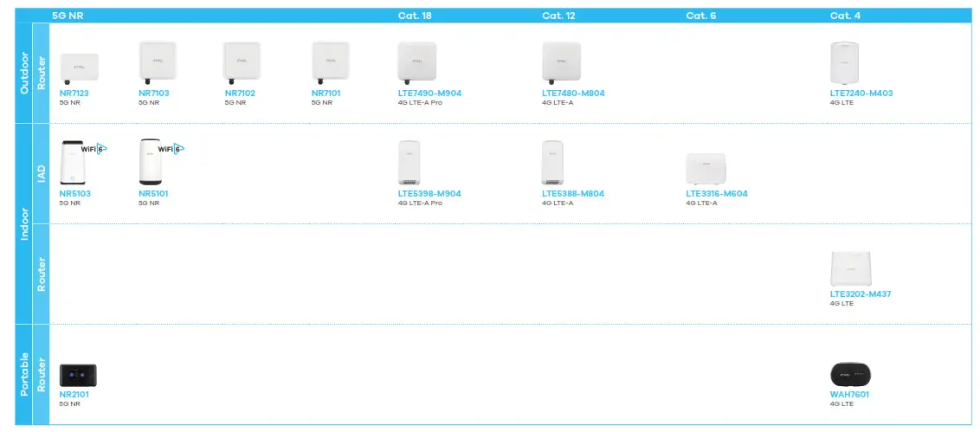The image size is (980, 432).
Task: Click the LTE3316-M604 device image
Action: pos(706,169)
